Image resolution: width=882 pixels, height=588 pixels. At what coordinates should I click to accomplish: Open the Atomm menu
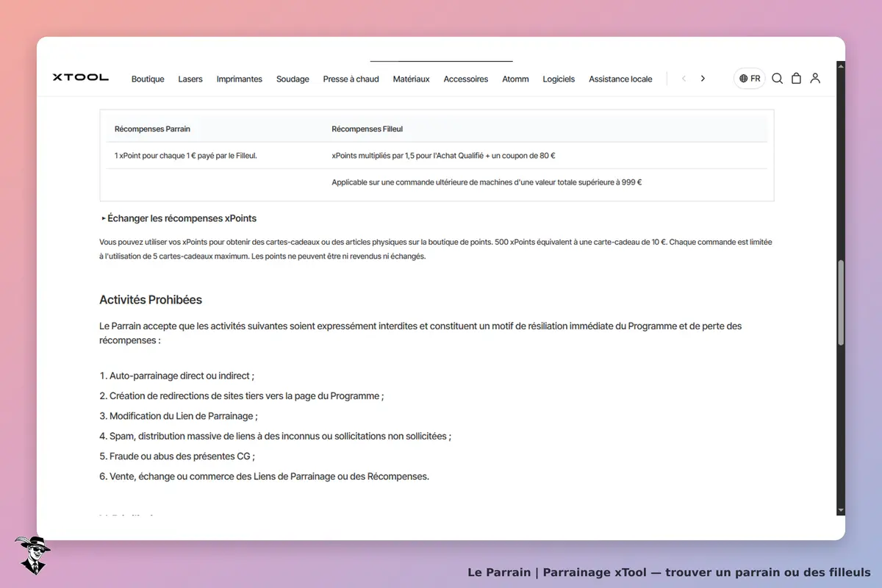(515, 79)
